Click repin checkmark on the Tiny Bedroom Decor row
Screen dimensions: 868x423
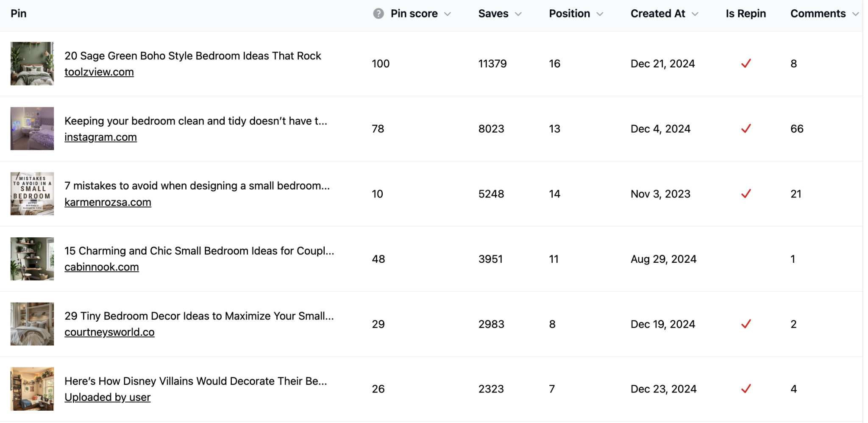coord(746,324)
